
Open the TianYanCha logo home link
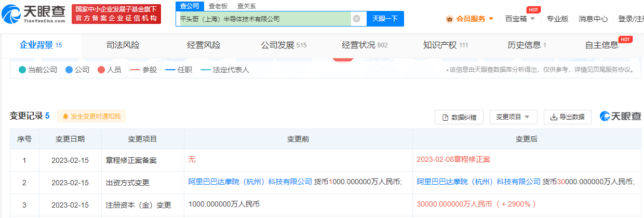point(34,14)
